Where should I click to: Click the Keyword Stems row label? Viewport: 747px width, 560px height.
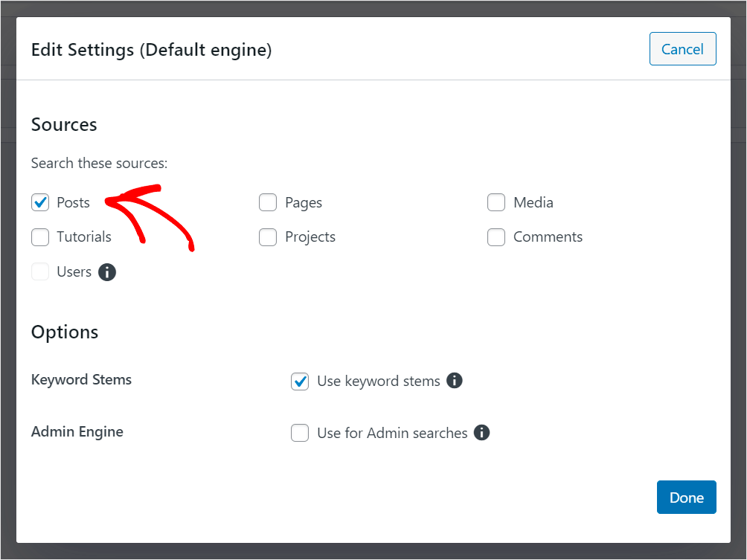click(x=81, y=379)
